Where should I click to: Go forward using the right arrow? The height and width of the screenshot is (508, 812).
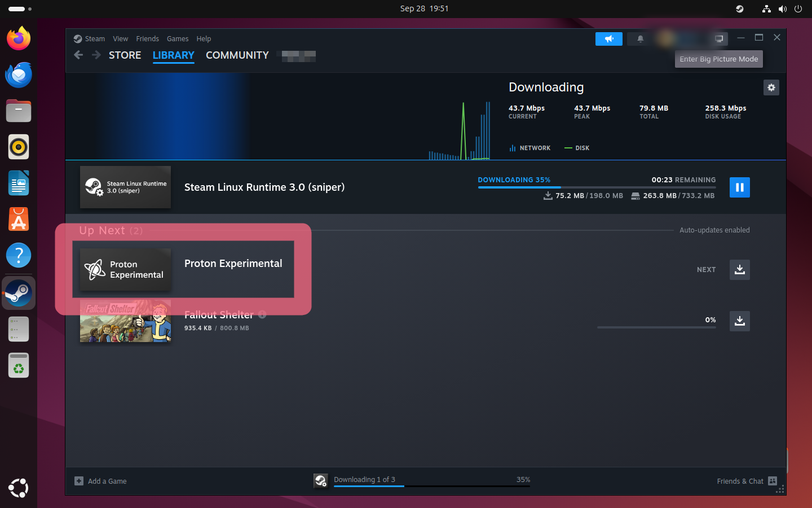(96, 55)
